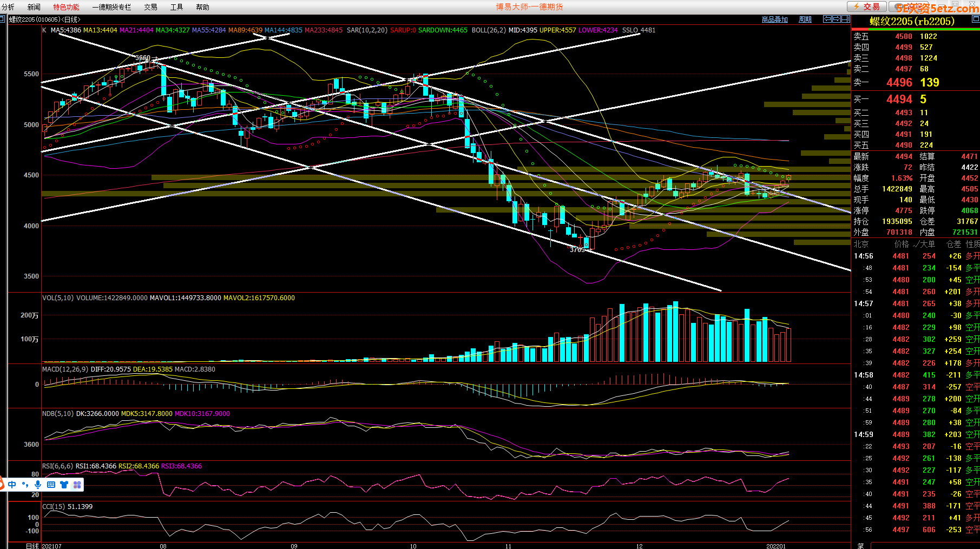Open the IME soft keyboard icon
Screen dimensions: 980x549
(x=51, y=485)
